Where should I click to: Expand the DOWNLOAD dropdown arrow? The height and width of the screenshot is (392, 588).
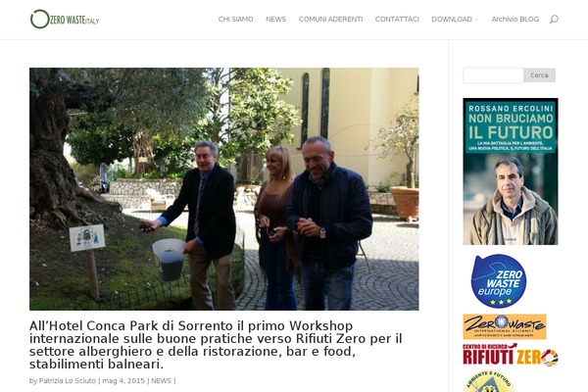click(x=476, y=20)
